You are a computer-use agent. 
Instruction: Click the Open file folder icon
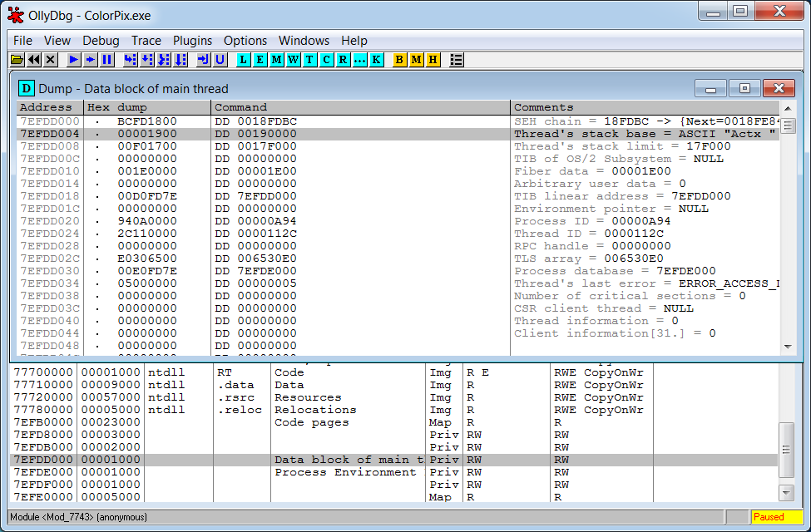[17, 60]
